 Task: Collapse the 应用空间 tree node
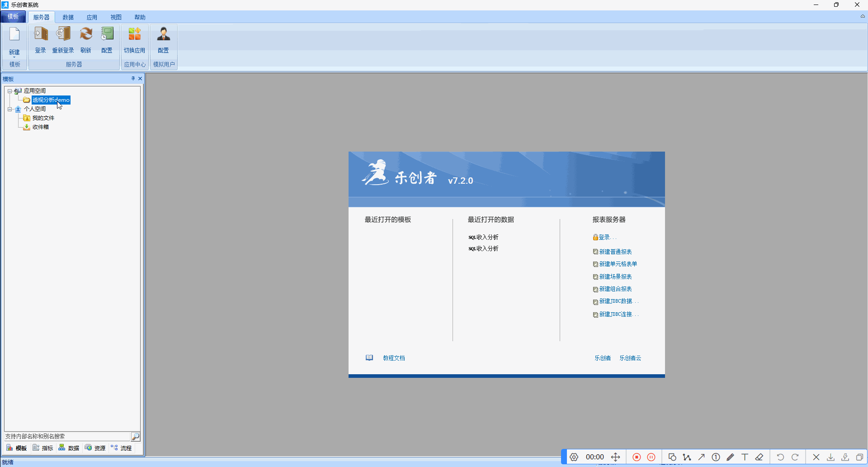click(x=9, y=91)
